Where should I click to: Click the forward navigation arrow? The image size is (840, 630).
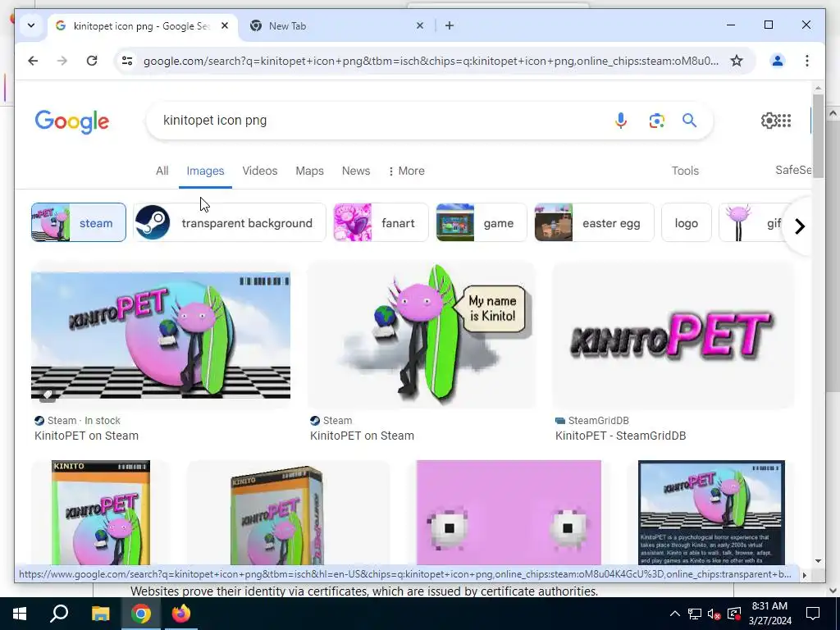[x=62, y=61]
